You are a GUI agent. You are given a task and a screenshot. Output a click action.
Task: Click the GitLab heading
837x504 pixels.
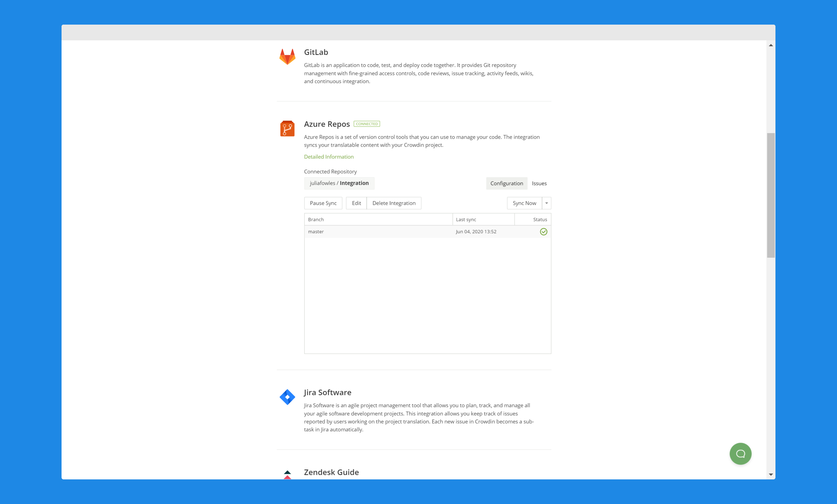pyautogui.click(x=316, y=52)
